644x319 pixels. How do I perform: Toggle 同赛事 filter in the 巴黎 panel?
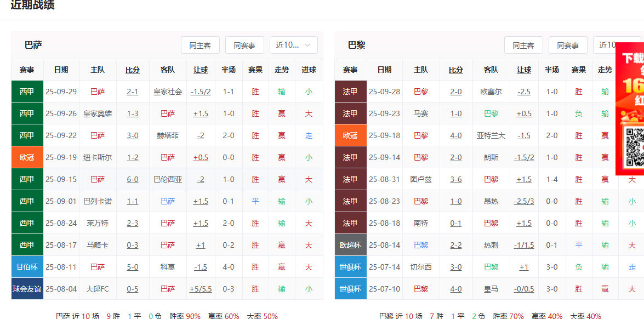point(568,45)
